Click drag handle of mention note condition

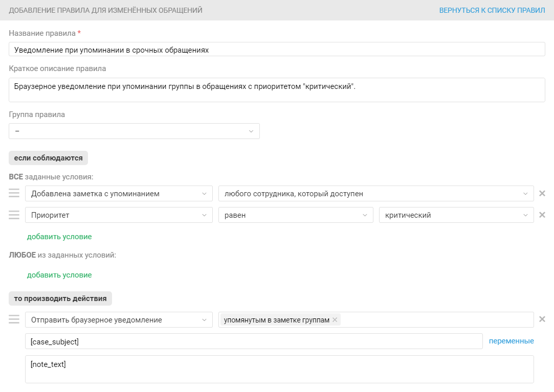(14, 193)
